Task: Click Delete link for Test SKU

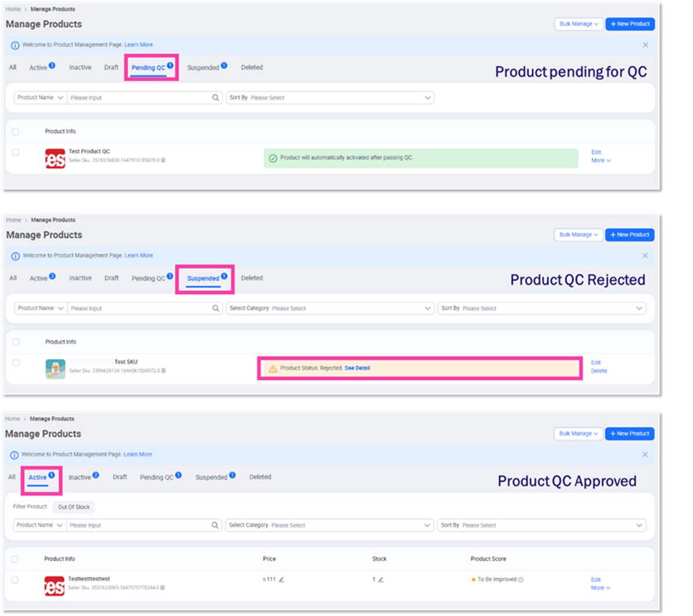Action: click(599, 371)
